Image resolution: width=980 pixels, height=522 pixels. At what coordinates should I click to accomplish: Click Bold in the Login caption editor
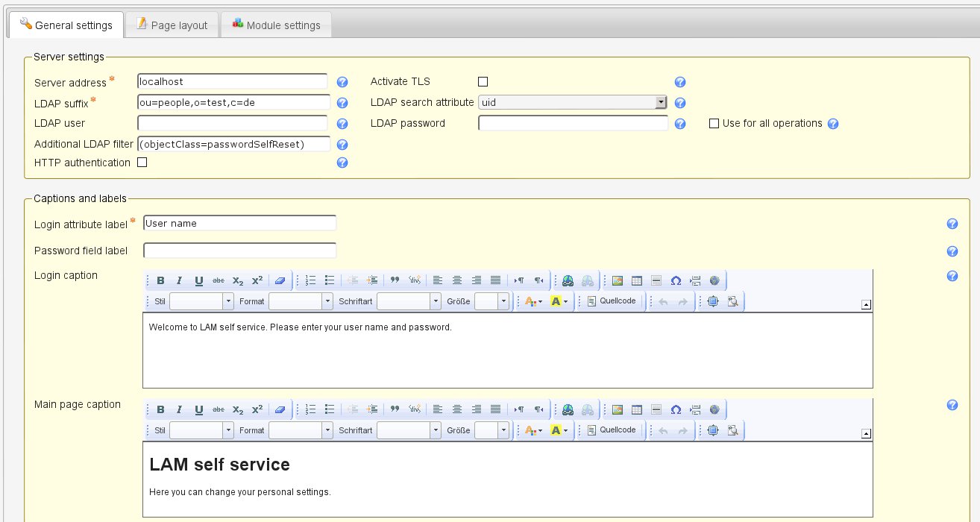coord(160,281)
